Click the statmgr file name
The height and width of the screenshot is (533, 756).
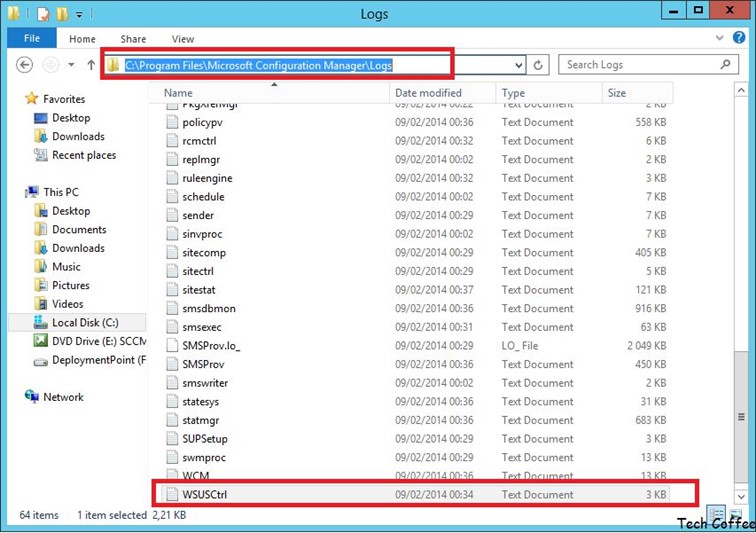pos(201,421)
